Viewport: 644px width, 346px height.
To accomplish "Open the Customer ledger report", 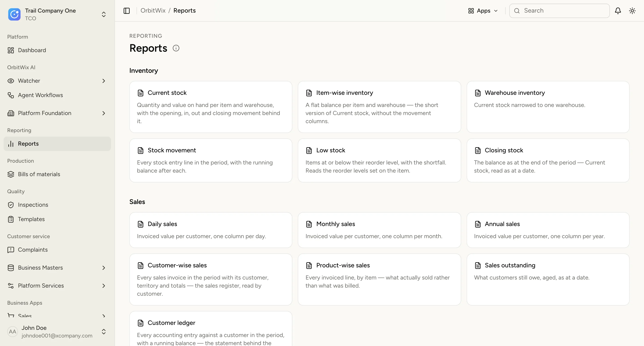I will (x=211, y=329).
